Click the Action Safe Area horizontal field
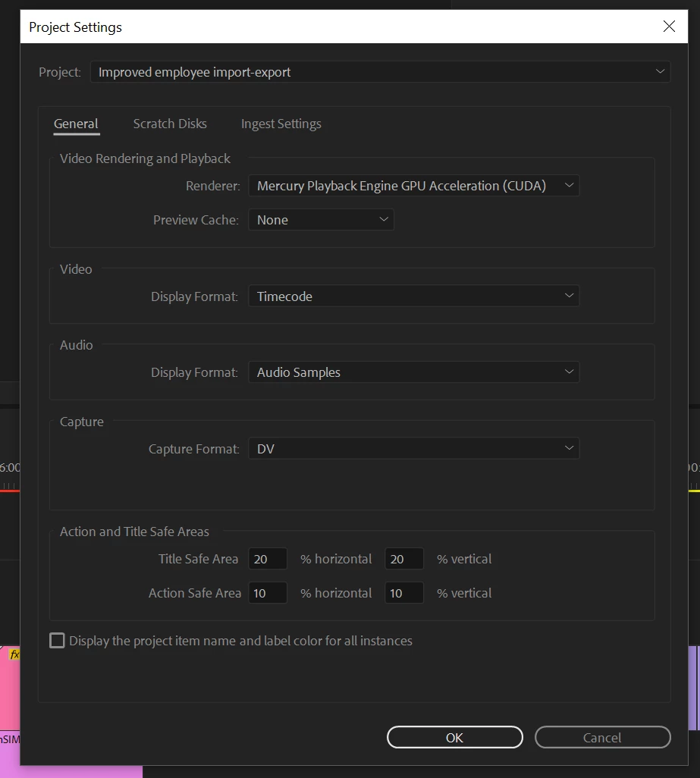Viewport: 700px width, 778px height. tap(268, 593)
